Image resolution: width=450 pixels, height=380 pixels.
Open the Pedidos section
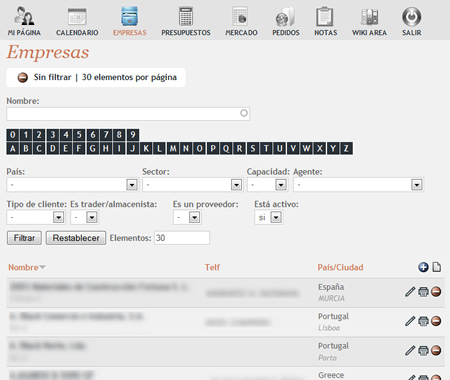[286, 21]
